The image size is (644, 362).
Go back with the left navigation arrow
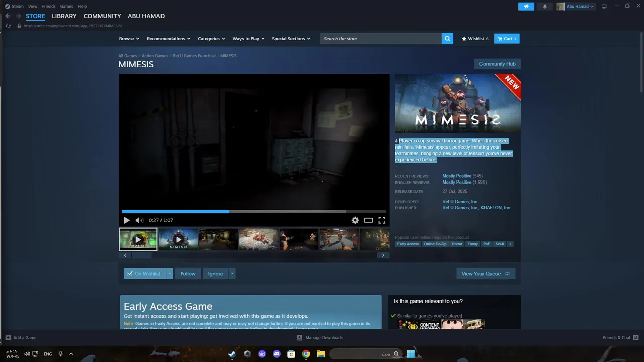click(x=8, y=16)
